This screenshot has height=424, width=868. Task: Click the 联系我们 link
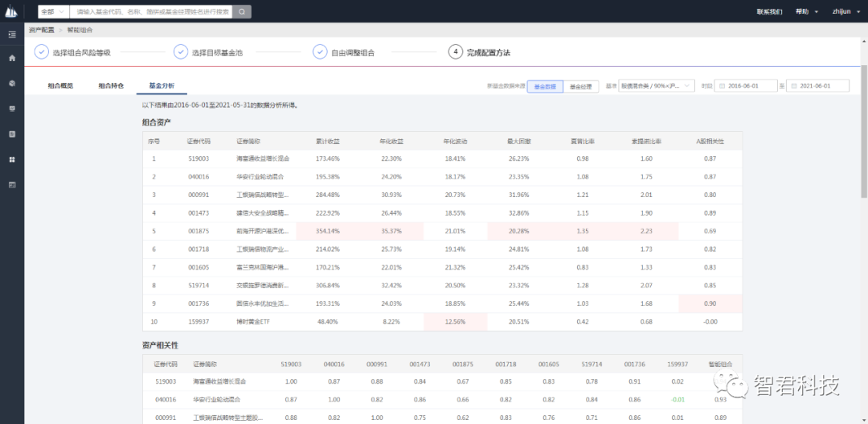point(769,11)
